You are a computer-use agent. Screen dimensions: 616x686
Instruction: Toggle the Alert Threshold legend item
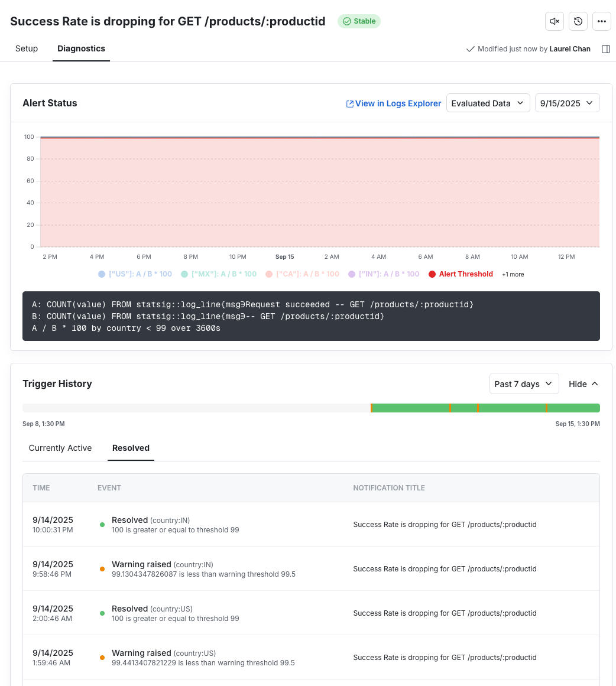461,274
